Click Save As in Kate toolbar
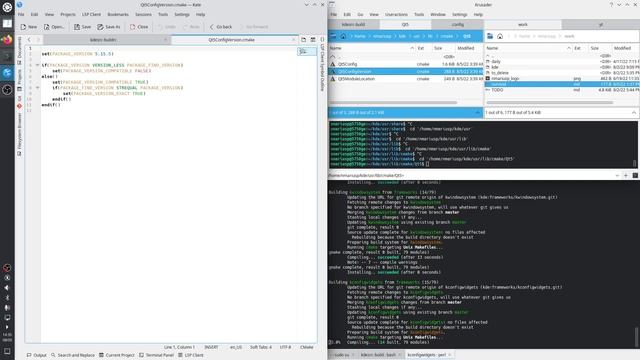 point(109,27)
